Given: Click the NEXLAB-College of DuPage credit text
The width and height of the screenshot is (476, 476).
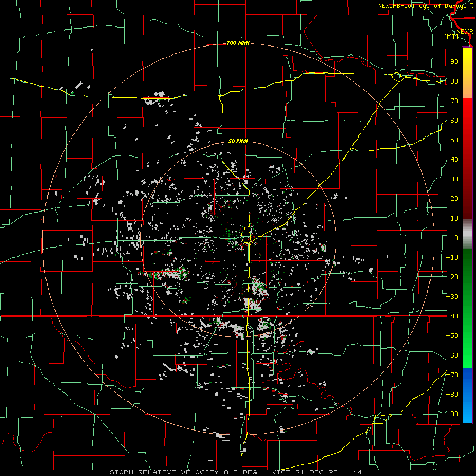Looking at the screenshot, I should point(425,6).
